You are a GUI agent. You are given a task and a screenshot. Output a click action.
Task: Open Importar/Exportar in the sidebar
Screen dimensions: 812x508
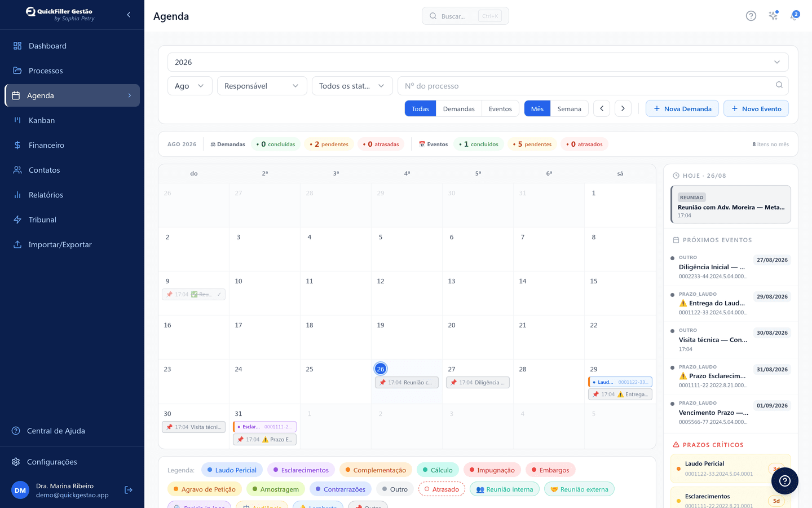click(72, 244)
